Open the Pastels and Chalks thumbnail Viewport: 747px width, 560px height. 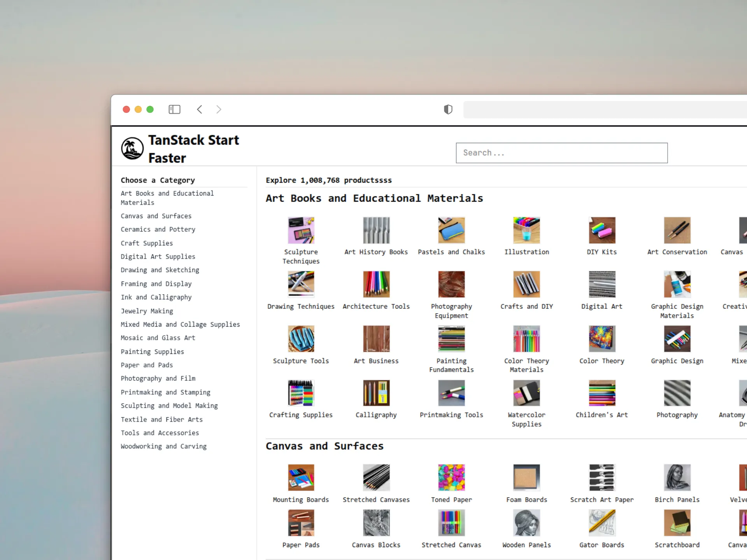pos(451,230)
